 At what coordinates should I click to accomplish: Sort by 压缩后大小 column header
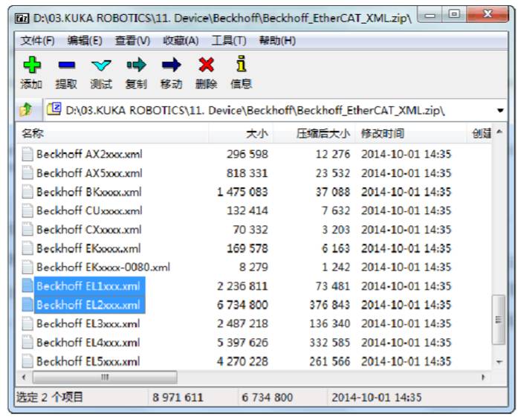coord(314,134)
